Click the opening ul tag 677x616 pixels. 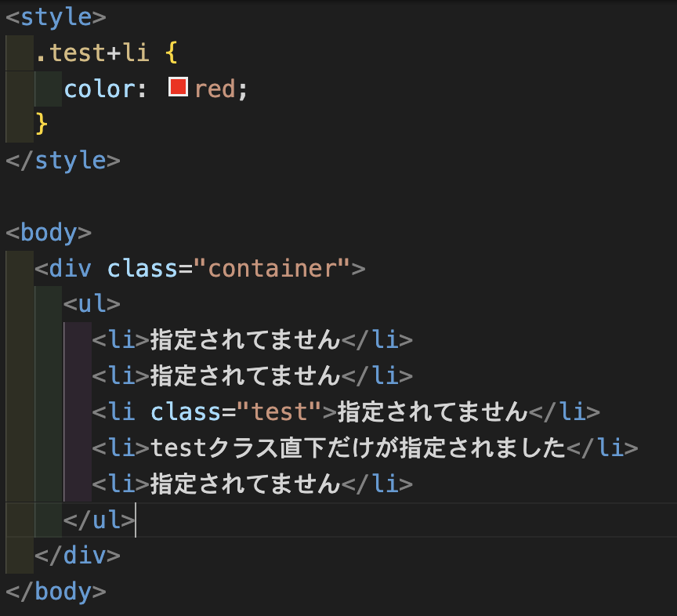tap(92, 304)
